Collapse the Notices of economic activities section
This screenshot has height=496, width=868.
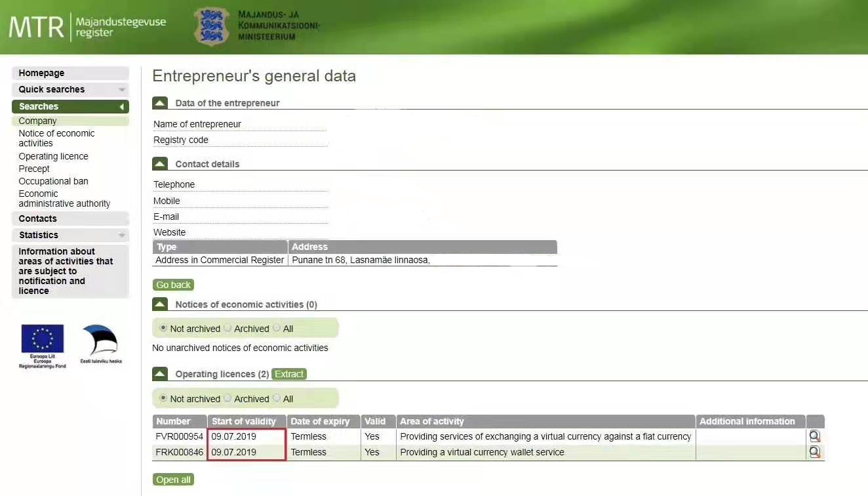160,304
